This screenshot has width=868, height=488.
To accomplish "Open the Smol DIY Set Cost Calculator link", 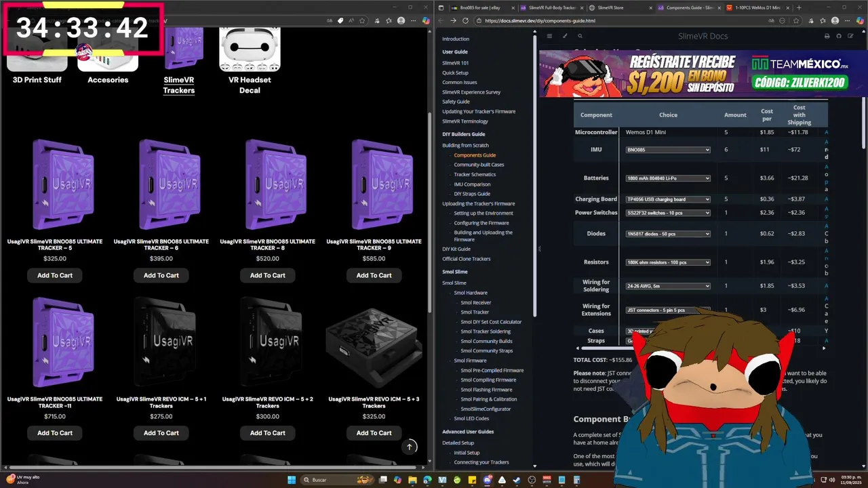I will pyautogui.click(x=491, y=322).
